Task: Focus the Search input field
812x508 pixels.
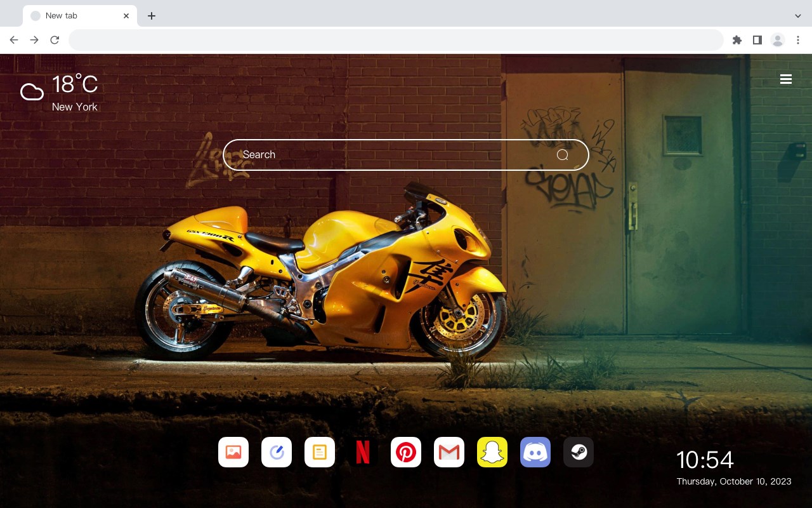Action: point(406,155)
